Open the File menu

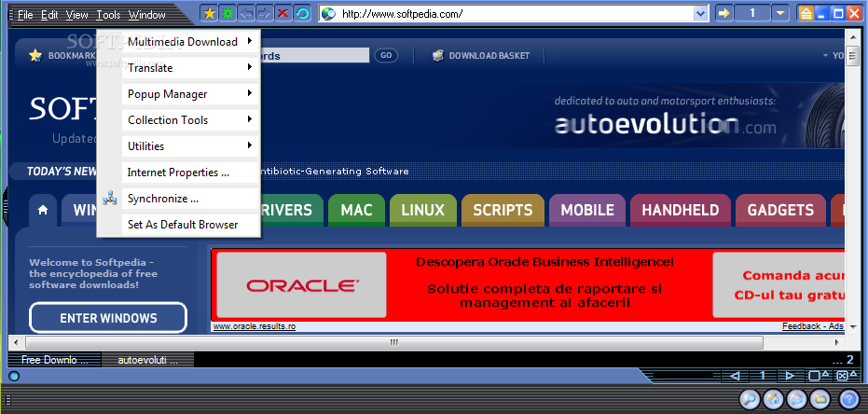point(25,15)
